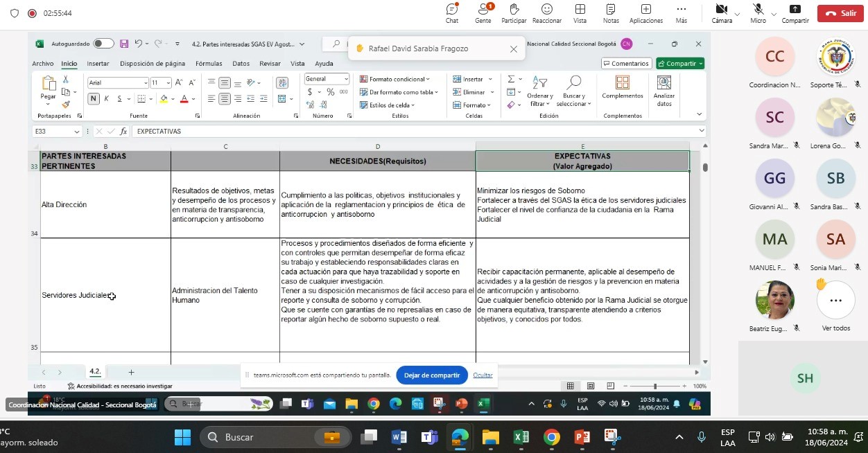The width and height of the screenshot is (868, 453).
Task: Click the Ocultar link on sharing bar
Action: pyautogui.click(x=483, y=375)
